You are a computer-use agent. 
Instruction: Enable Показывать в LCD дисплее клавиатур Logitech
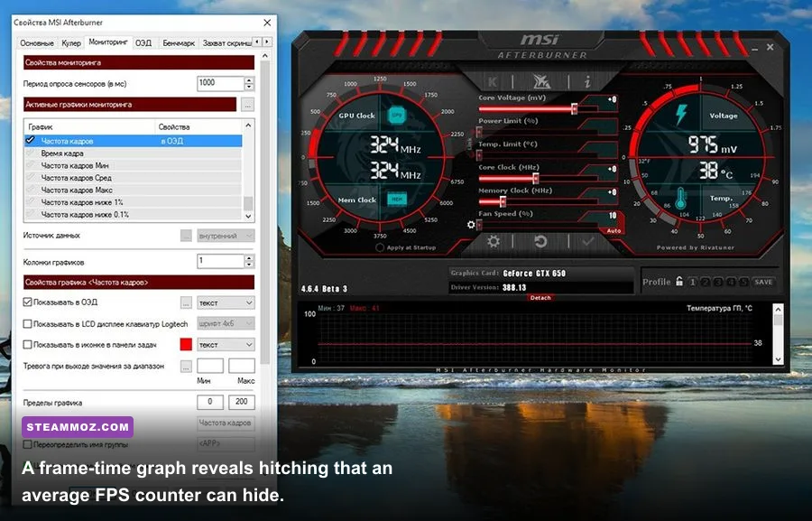click(x=27, y=324)
